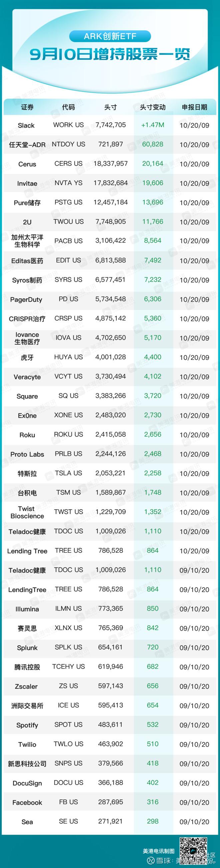The width and height of the screenshot is (220, 868).
Task: Click the 9月10日增持股票一览 headline
Action: (110, 54)
